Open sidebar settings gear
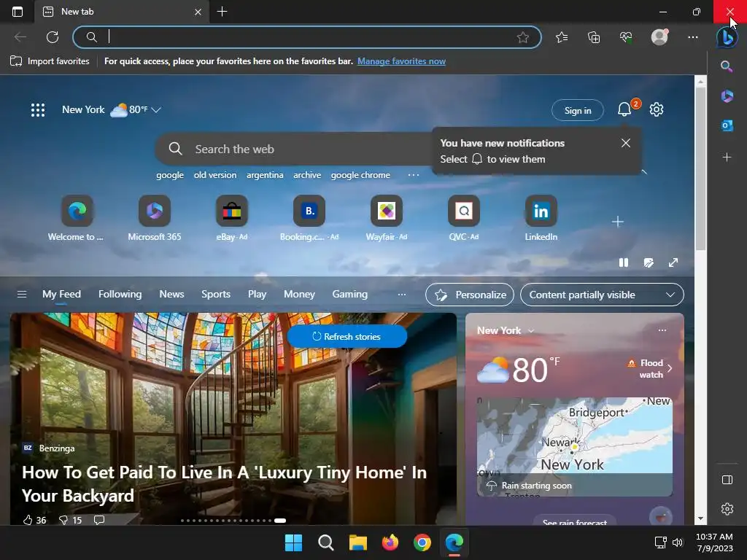 coord(727,509)
